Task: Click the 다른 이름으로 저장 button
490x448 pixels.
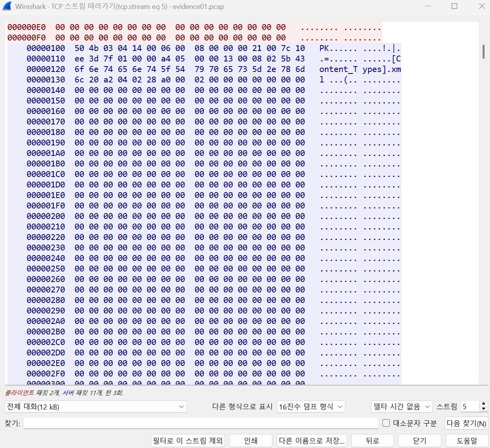Action: click(x=312, y=441)
